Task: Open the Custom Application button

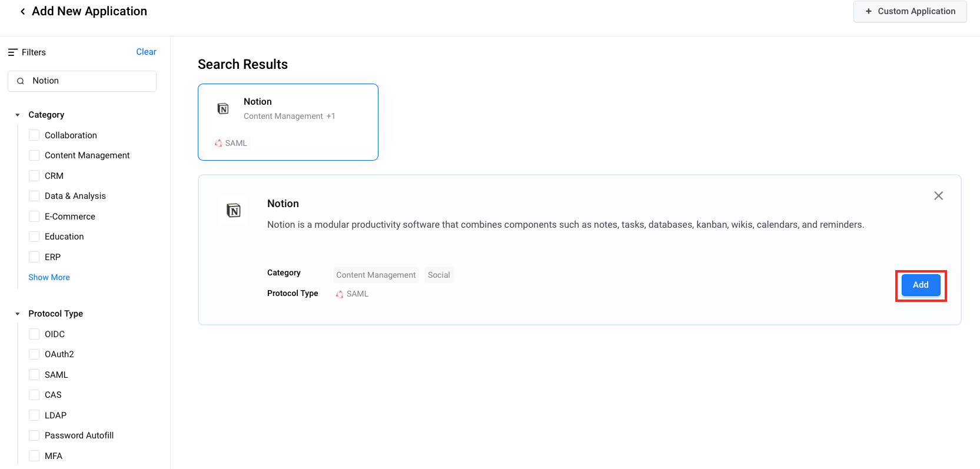Action: tap(910, 11)
